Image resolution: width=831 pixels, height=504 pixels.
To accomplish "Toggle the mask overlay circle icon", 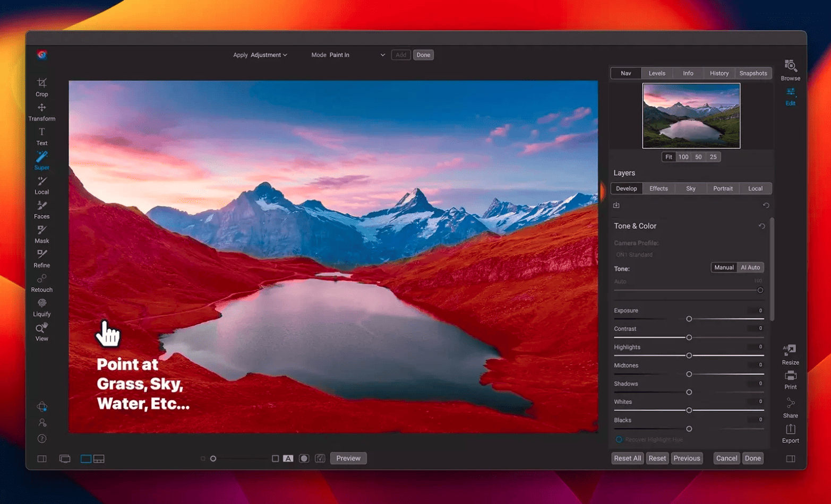I will coord(304,458).
